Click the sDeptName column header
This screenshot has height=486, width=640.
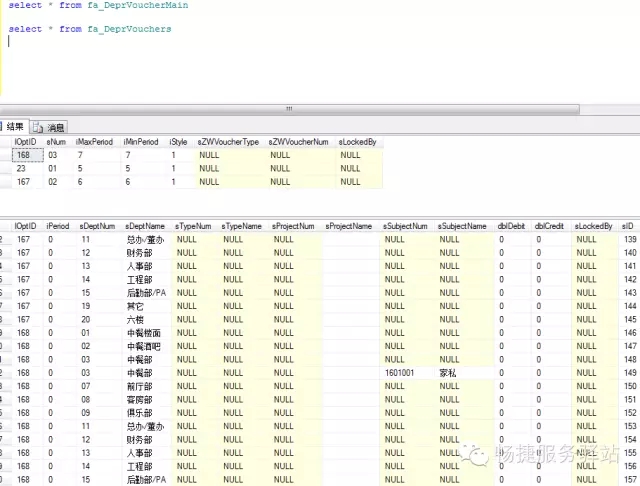145,227
